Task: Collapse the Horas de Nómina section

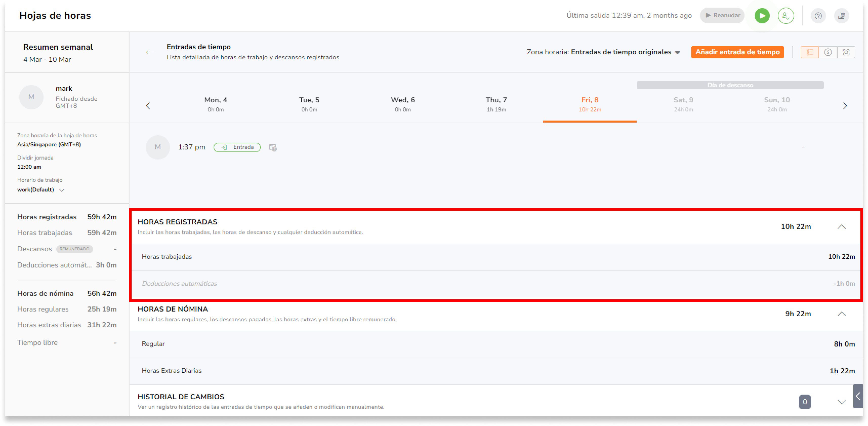Action: [841, 314]
